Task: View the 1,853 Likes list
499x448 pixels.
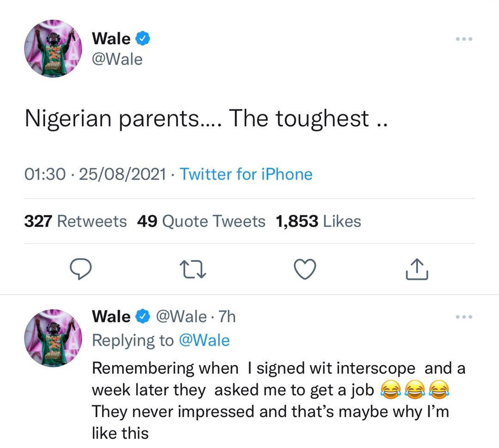Action: tap(318, 221)
